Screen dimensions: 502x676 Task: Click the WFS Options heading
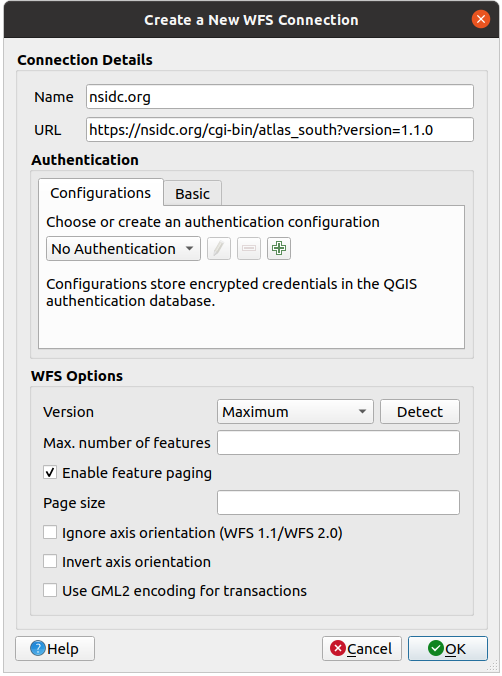click(x=77, y=376)
